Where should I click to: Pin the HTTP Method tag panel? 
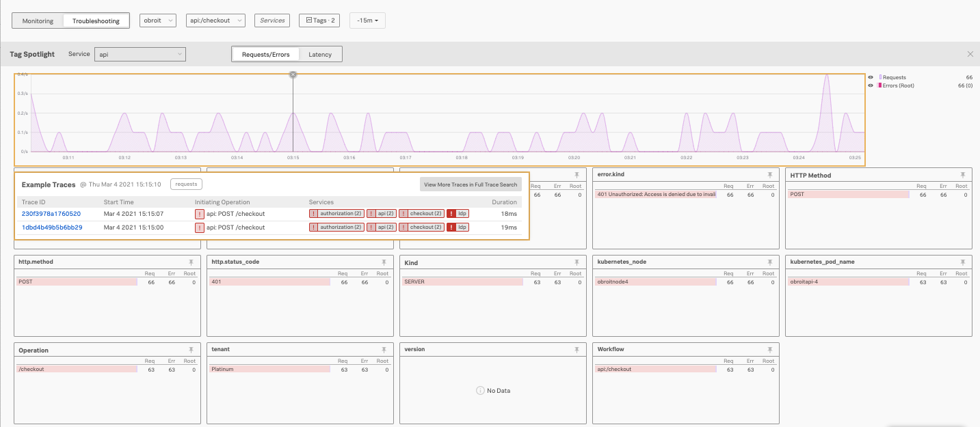[962, 175]
